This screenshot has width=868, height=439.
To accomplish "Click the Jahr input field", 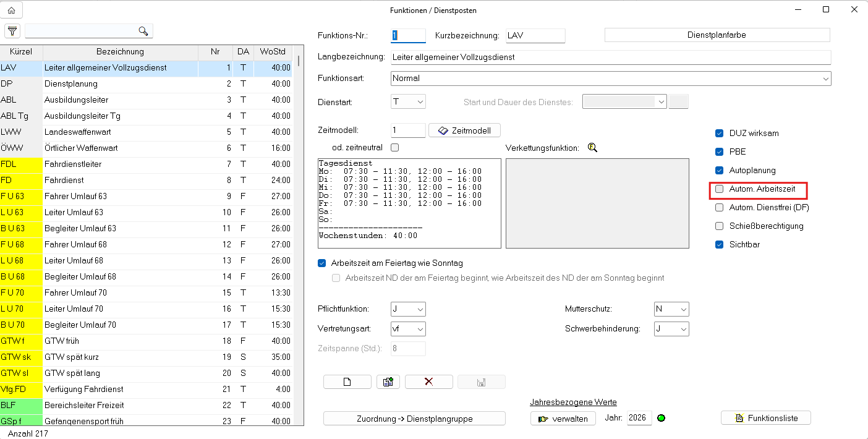I will pos(639,418).
